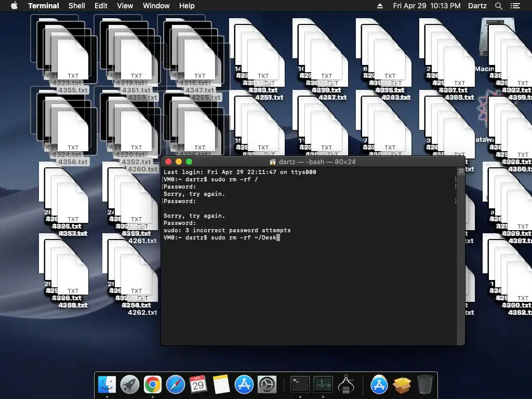Screen dimensions: 532x399
Task: Open System Preferences gear in Dock
Action: 267,385
